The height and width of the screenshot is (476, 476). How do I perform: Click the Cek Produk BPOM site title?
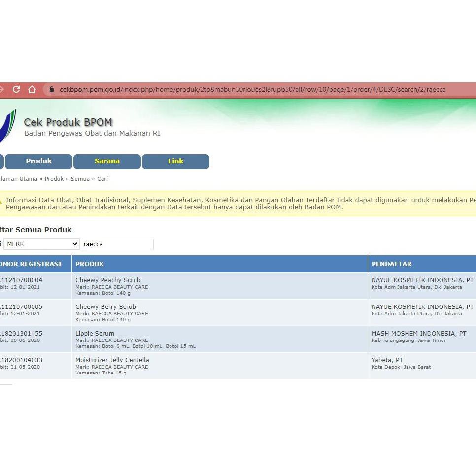pos(68,122)
